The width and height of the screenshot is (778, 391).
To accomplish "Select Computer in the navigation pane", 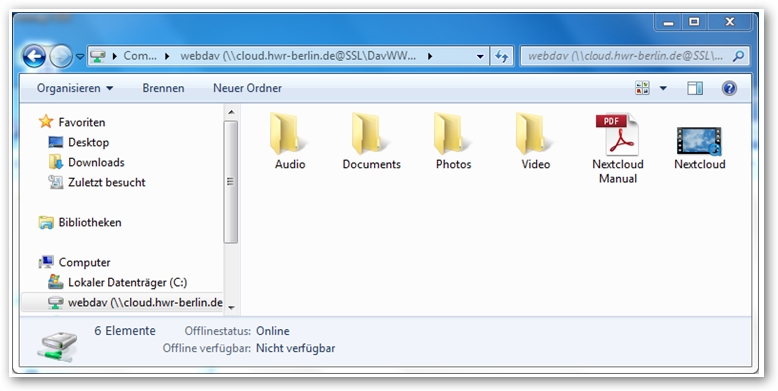I will click(84, 262).
